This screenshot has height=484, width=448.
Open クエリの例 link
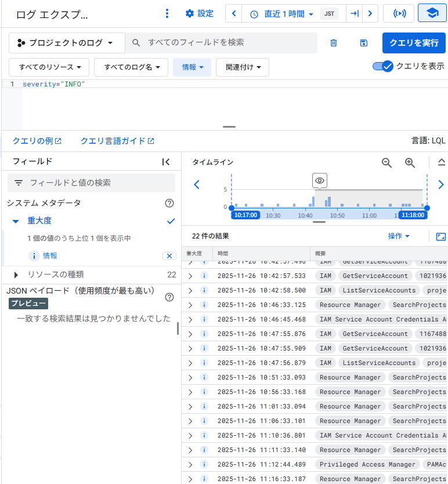click(37, 141)
